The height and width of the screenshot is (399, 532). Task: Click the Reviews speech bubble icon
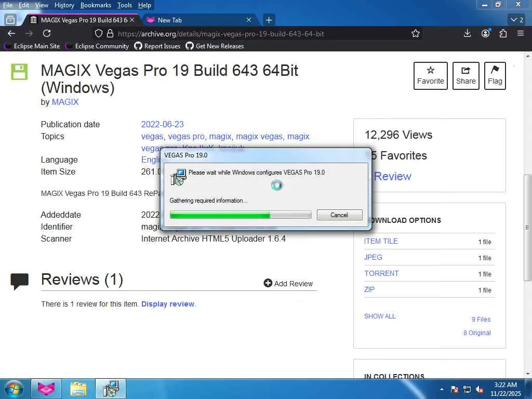(x=20, y=282)
